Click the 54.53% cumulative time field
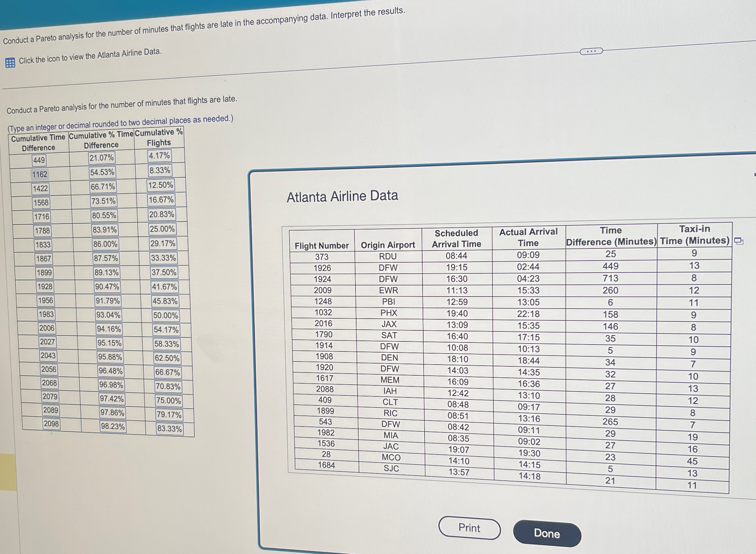This screenshot has height=554, width=756. pyautogui.click(x=102, y=172)
